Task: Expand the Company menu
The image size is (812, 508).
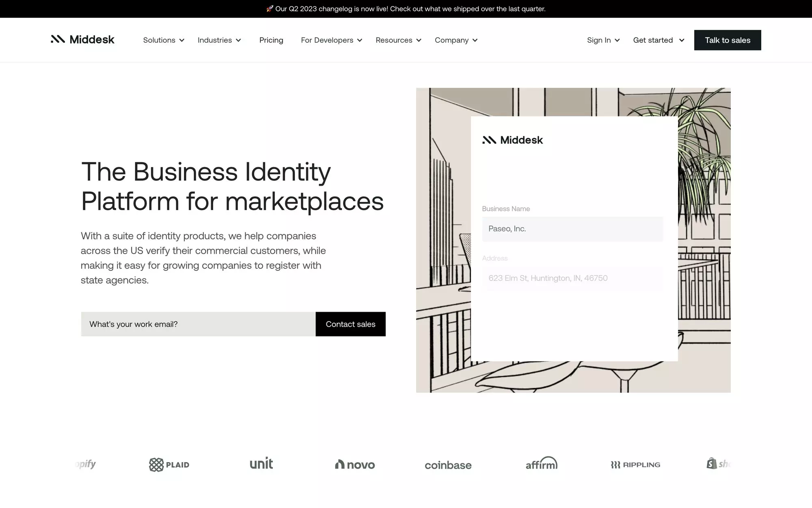Action: coord(456,40)
